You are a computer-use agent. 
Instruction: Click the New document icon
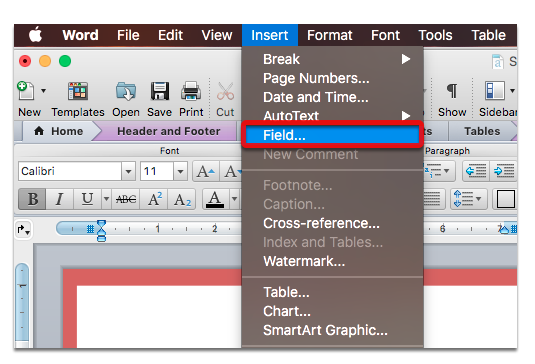click(26, 91)
